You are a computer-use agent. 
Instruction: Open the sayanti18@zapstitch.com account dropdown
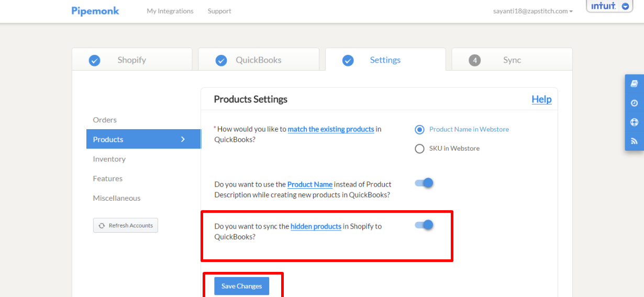(533, 11)
